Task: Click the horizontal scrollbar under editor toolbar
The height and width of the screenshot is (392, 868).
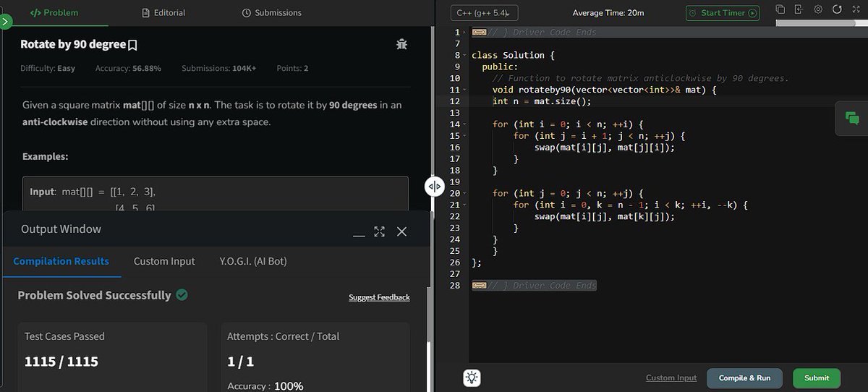Action: point(815,23)
